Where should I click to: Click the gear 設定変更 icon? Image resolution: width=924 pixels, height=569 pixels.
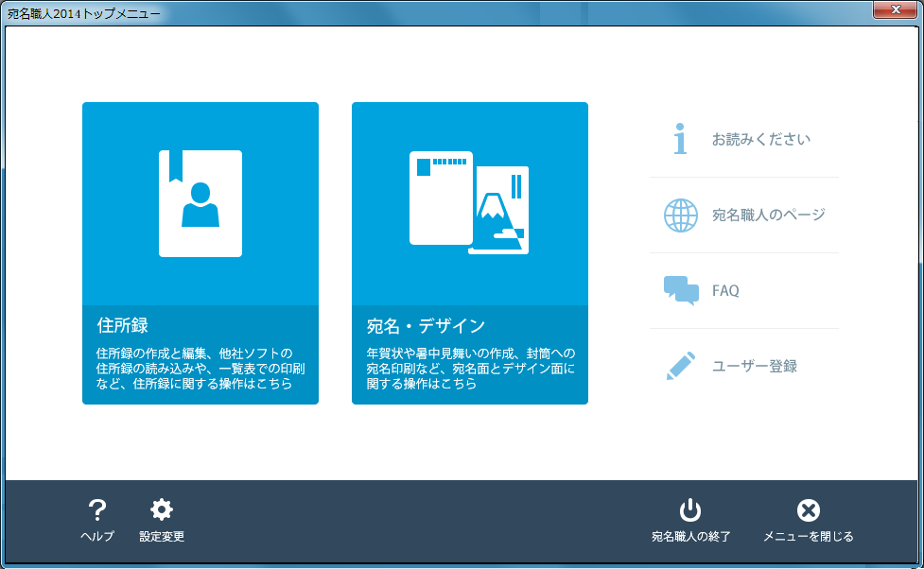tap(162, 510)
